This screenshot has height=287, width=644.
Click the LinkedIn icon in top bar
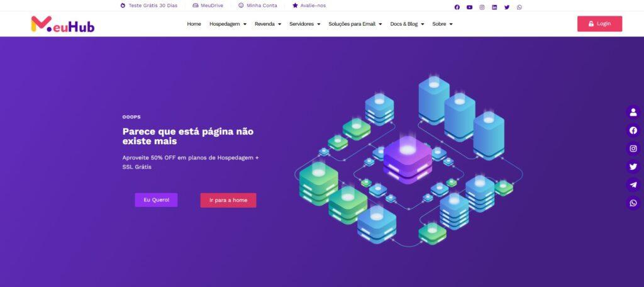click(494, 7)
